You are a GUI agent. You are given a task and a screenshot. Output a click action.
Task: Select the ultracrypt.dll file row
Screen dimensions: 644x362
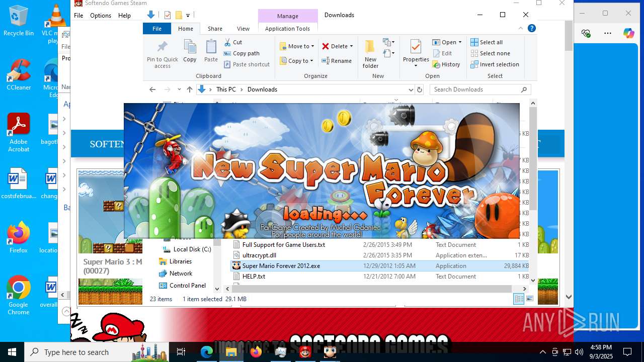point(380,255)
